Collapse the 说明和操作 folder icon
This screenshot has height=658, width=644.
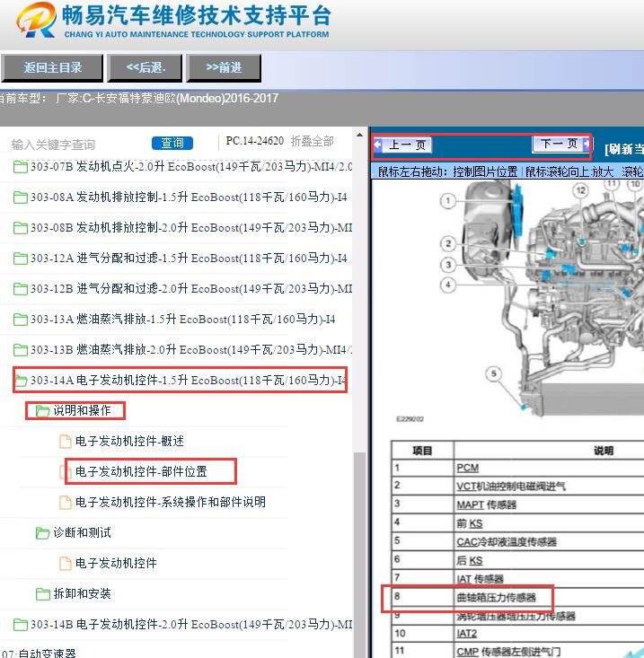42,411
